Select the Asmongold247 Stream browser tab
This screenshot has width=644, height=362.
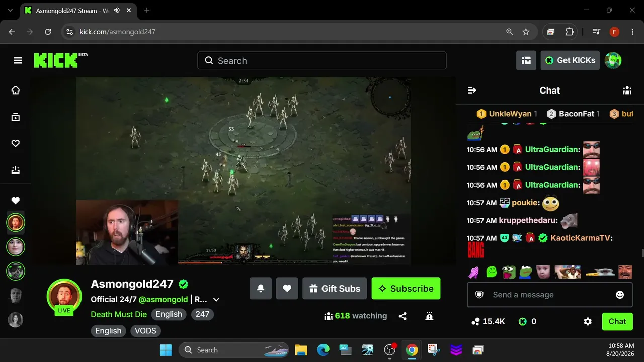coord(77,10)
